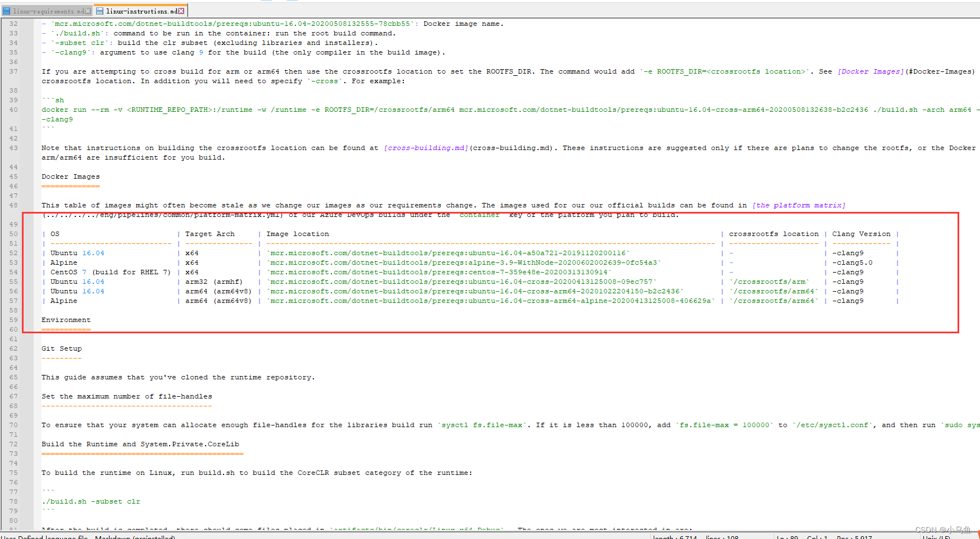Click the red marker at bottom right edge

click(977, 534)
